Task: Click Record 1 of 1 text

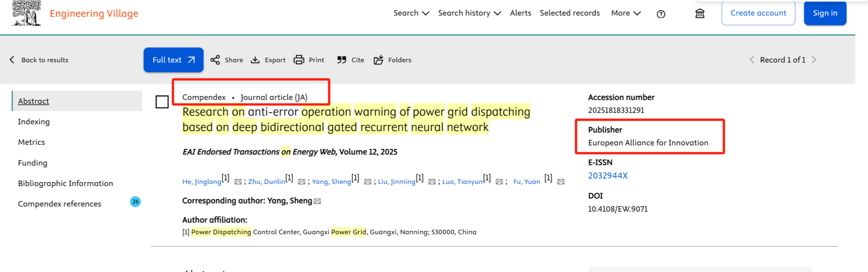Action: pyautogui.click(x=782, y=60)
